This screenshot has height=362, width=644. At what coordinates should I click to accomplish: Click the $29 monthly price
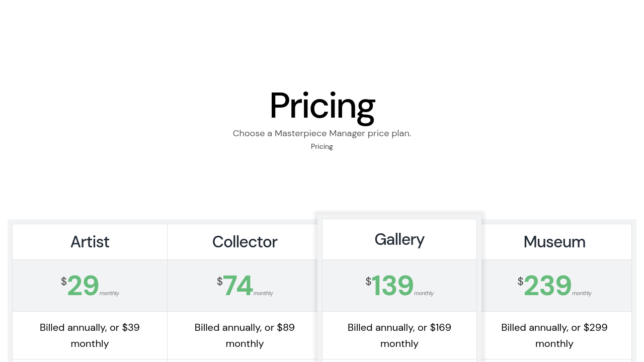click(x=83, y=286)
